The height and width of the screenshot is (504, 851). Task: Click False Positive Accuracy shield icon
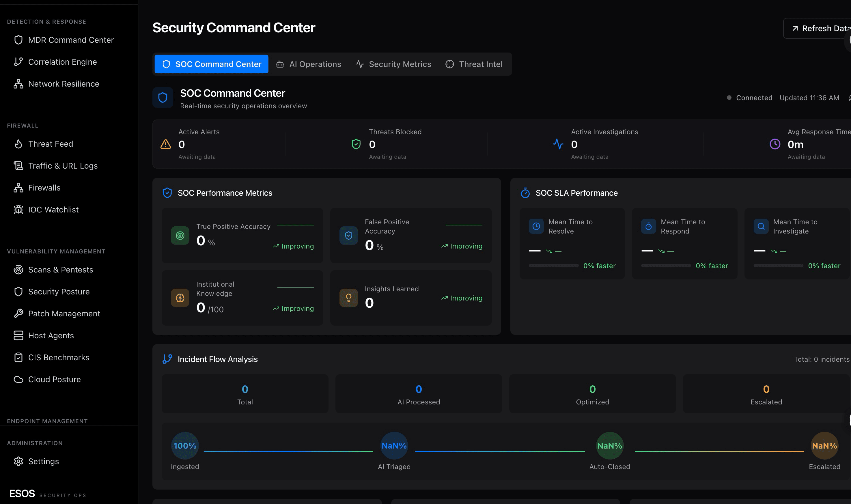point(348,235)
